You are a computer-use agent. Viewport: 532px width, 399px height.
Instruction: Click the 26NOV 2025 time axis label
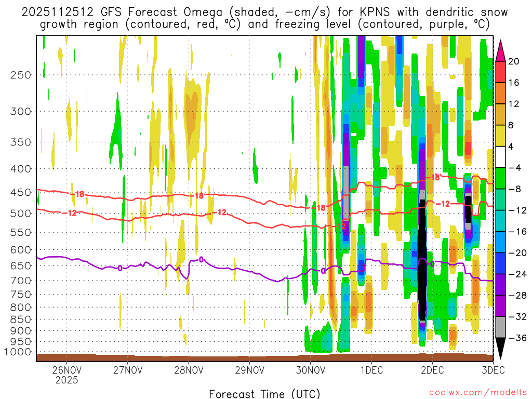pos(67,375)
